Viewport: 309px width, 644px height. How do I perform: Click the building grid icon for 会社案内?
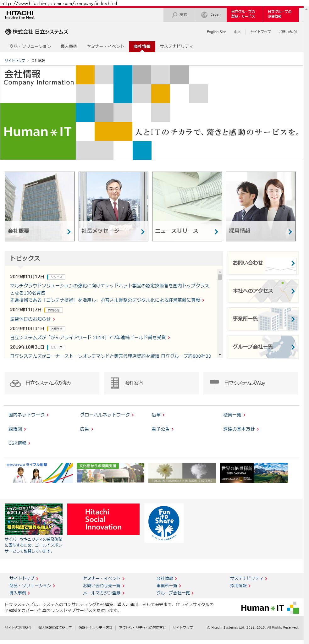point(115,383)
